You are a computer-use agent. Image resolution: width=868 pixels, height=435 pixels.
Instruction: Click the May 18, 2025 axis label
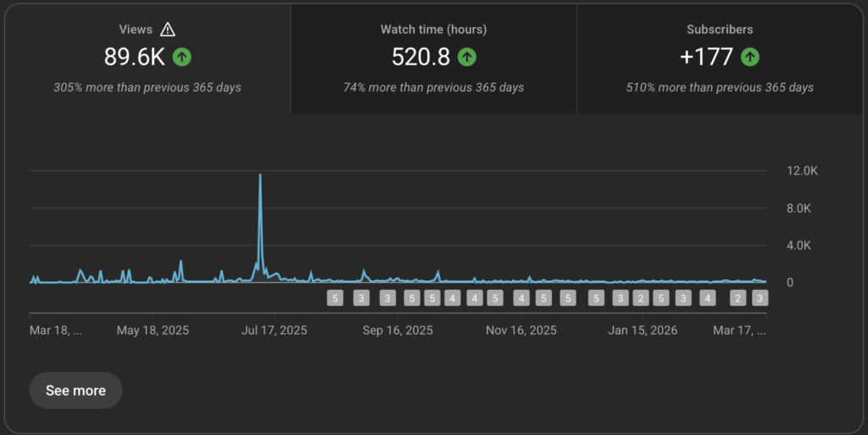(152, 331)
